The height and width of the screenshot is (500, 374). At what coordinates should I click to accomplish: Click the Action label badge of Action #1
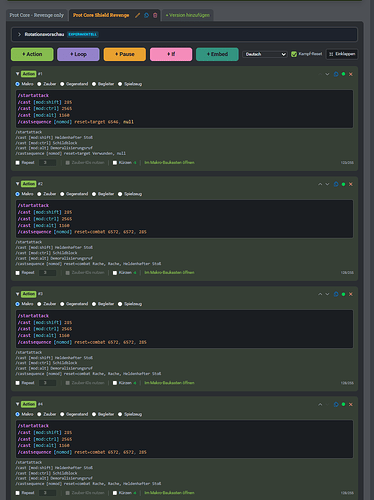[28, 74]
